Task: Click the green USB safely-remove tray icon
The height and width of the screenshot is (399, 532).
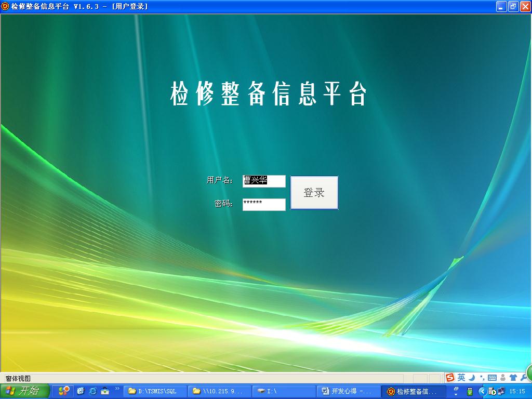Action: pos(470,392)
